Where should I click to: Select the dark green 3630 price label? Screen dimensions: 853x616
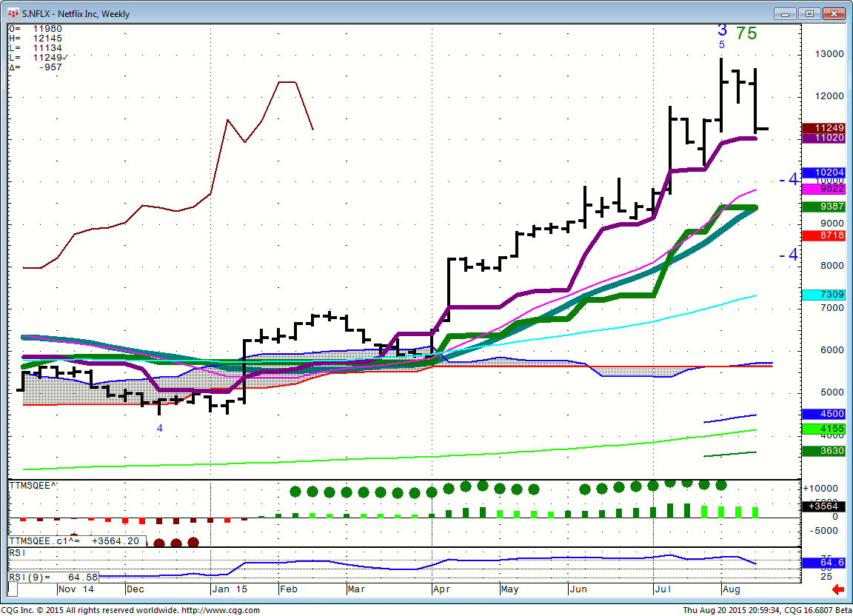coord(823,451)
